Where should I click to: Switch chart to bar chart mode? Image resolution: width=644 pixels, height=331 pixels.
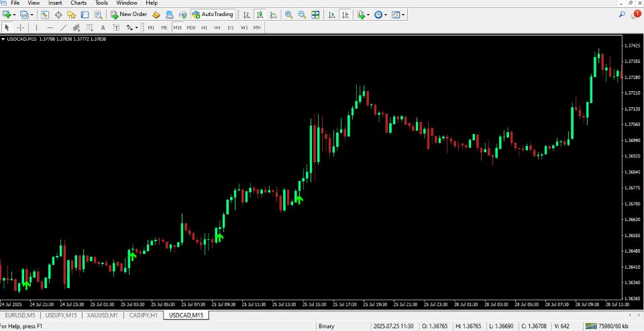pos(246,15)
